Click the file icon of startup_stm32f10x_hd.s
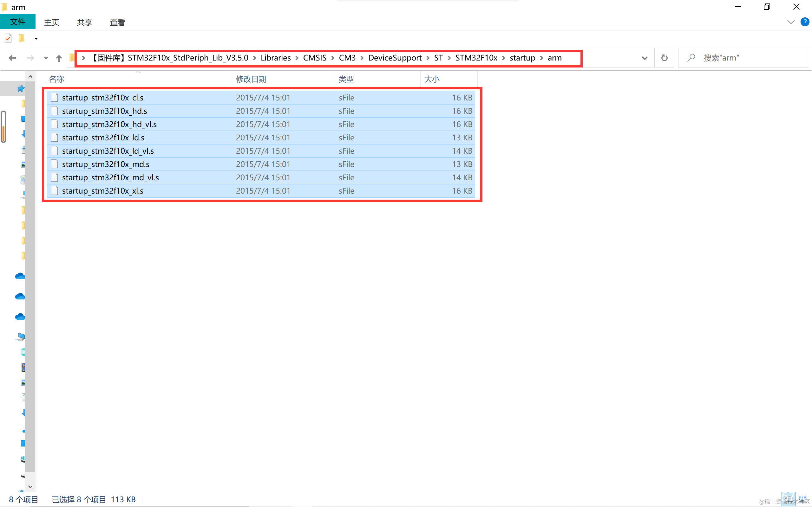 54,111
